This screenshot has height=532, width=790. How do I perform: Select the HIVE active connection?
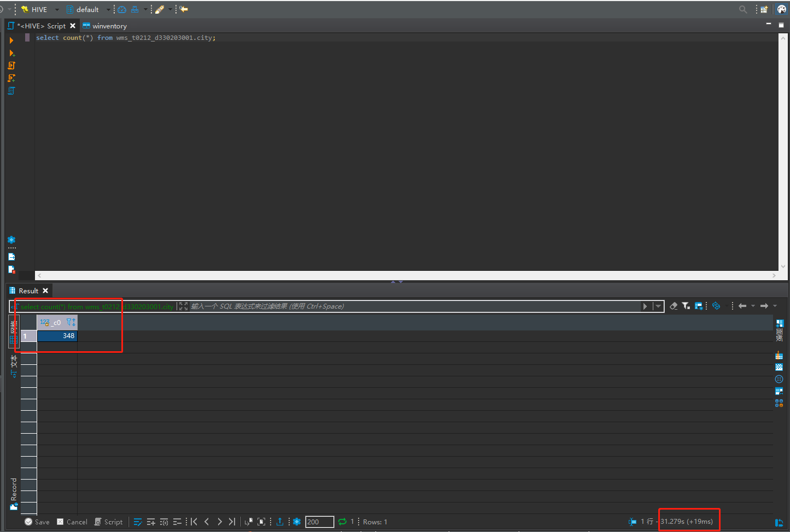pos(34,9)
